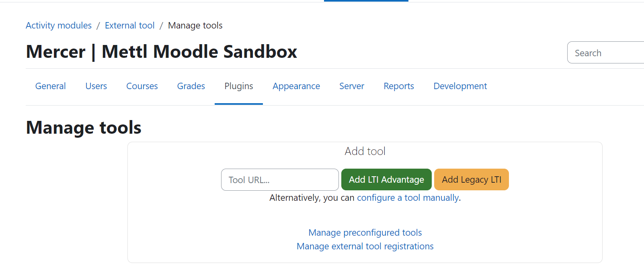Image resolution: width=644 pixels, height=265 pixels.
Task: Click the Plugins tab
Action: click(x=239, y=86)
